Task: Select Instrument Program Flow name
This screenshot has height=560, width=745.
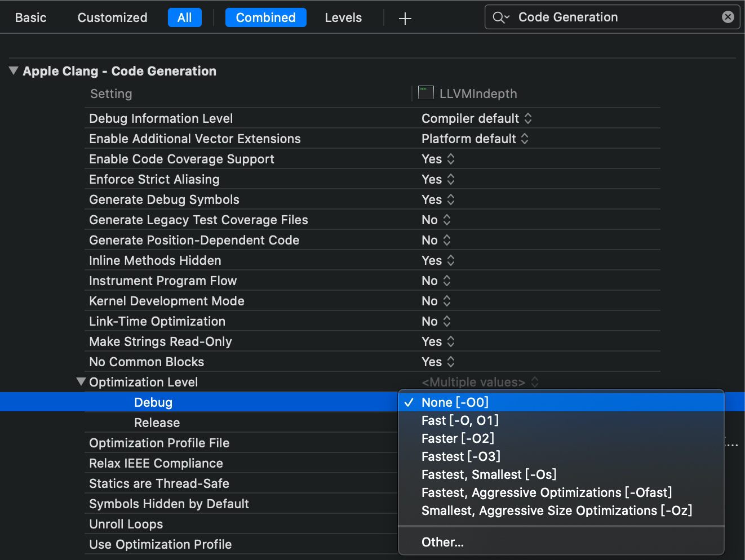Action: pos(163,281)
